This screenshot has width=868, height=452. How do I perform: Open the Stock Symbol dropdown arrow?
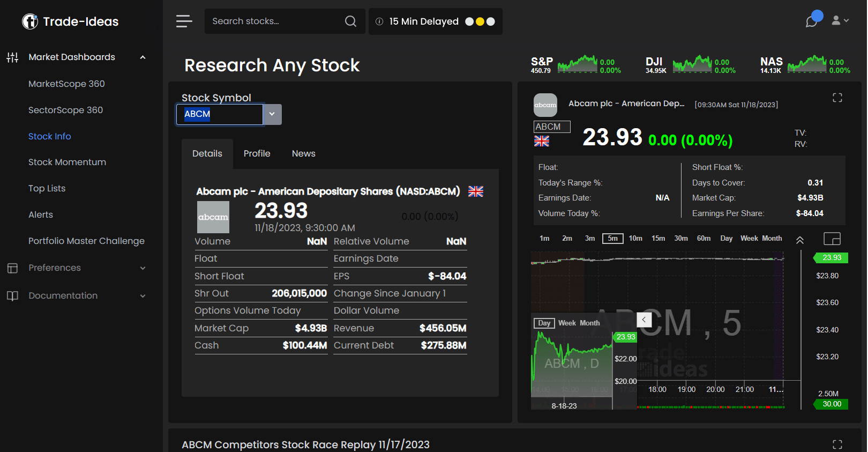[272, 114]
